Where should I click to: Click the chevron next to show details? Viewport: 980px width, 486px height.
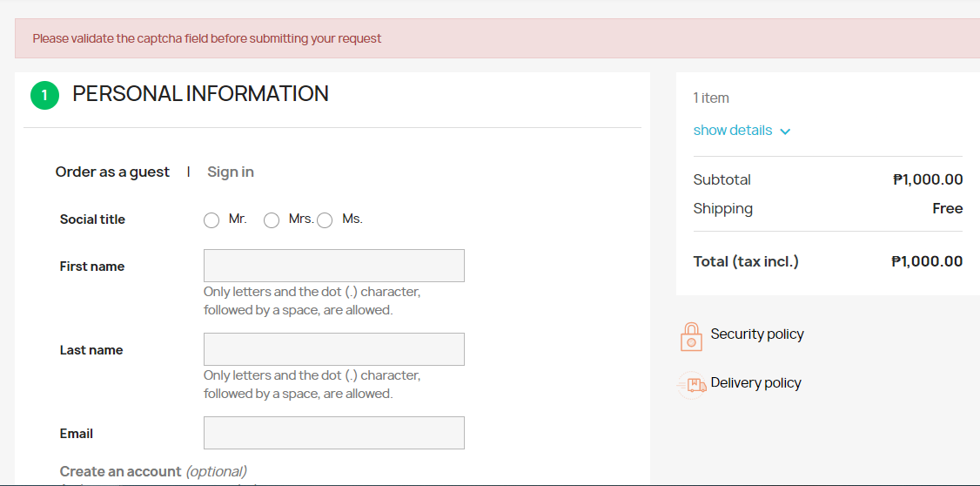[x=786, y=132]
